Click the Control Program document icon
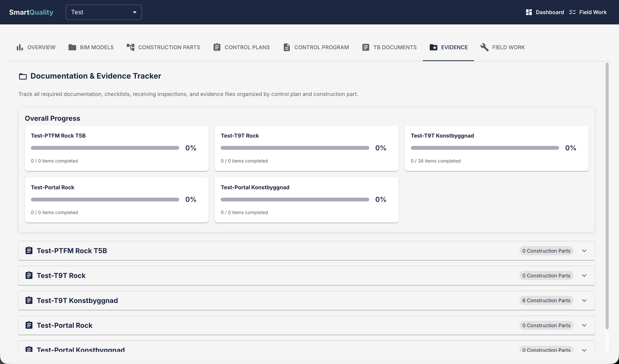Screen dimensions: 619x364 [x=287, y=47]
